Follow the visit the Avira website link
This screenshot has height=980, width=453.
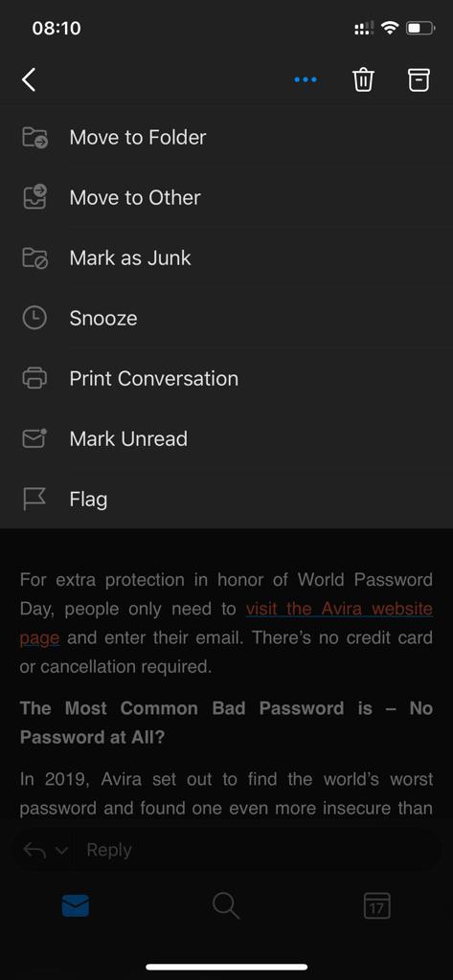click(x=339, y=608)
